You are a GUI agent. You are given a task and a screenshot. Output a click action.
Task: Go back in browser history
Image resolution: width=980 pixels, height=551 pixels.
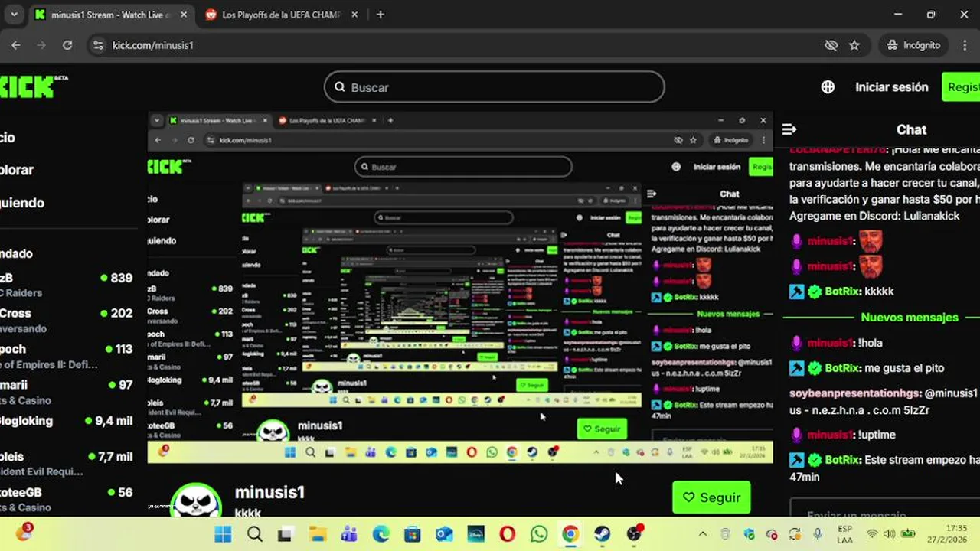click(15, 45)
